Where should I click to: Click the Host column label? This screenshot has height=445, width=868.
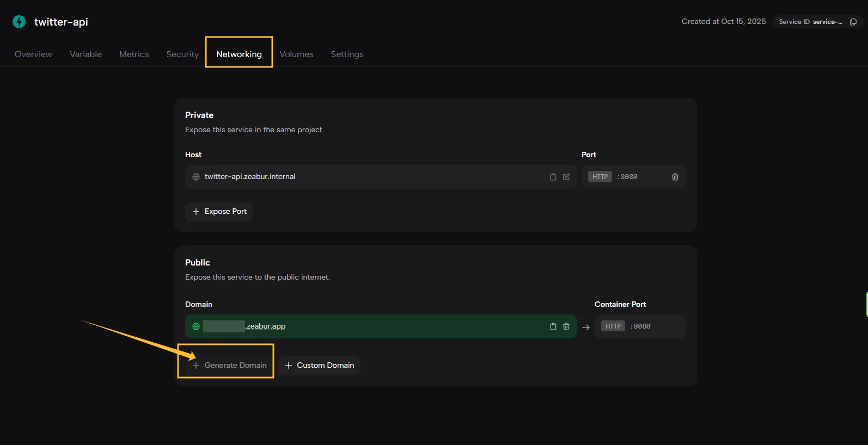point(193,155)
